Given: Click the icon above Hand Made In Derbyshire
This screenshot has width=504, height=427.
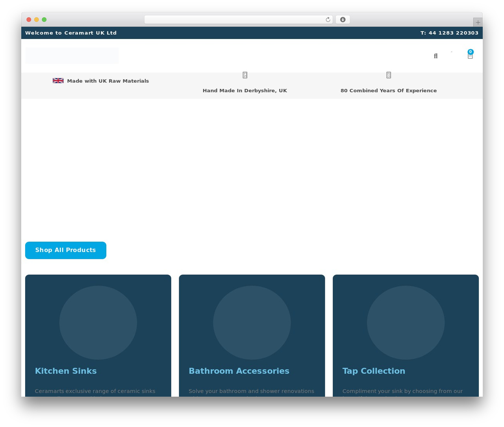Looking at the screenshot, I should click(245, 75).
